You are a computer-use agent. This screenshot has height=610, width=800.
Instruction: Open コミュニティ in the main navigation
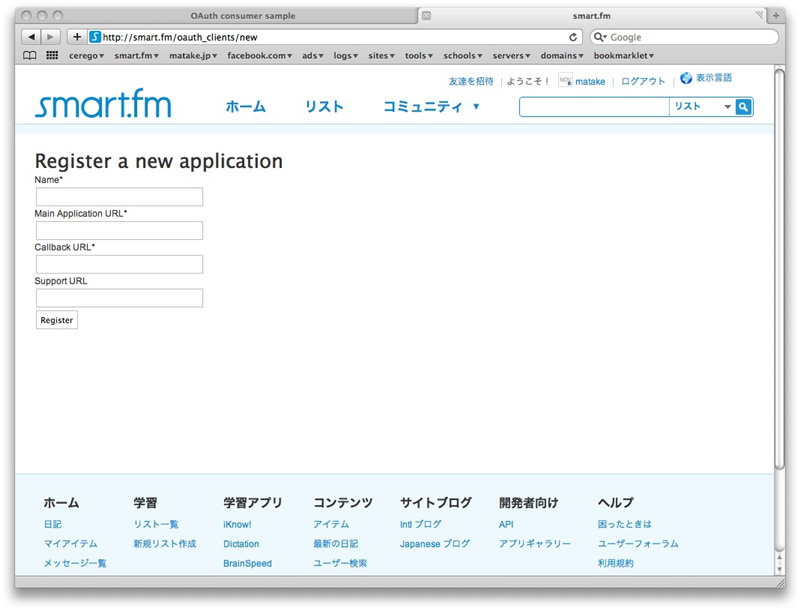(422, 107)
